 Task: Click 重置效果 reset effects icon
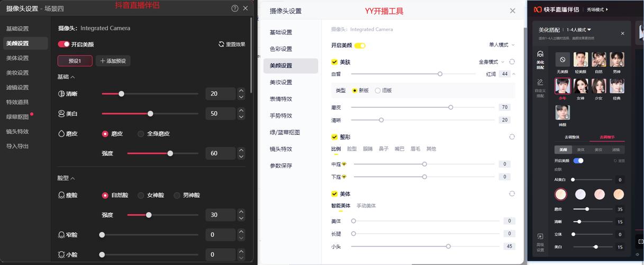click(x=222, y=45)
